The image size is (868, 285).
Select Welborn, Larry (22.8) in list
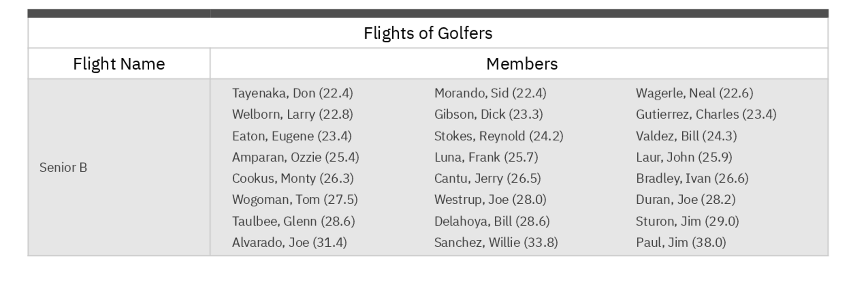tap(293, 114)
